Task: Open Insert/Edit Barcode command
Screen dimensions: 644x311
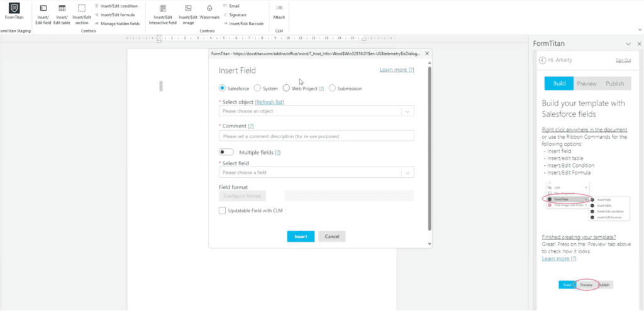Action: [x=243, y=24]
